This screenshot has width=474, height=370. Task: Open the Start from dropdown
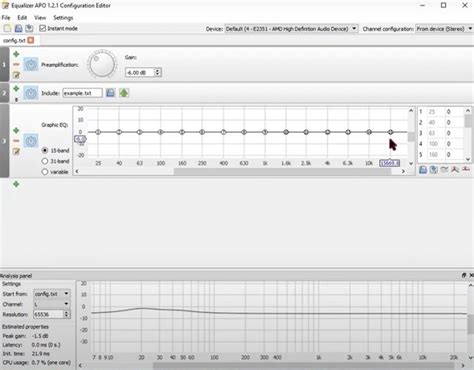[52, 294]
